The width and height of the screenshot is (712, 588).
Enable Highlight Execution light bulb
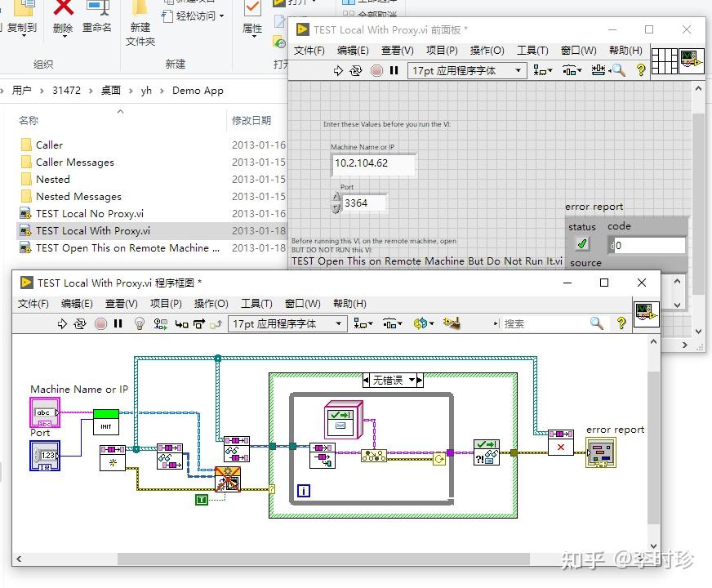click(x=140, y=323)
